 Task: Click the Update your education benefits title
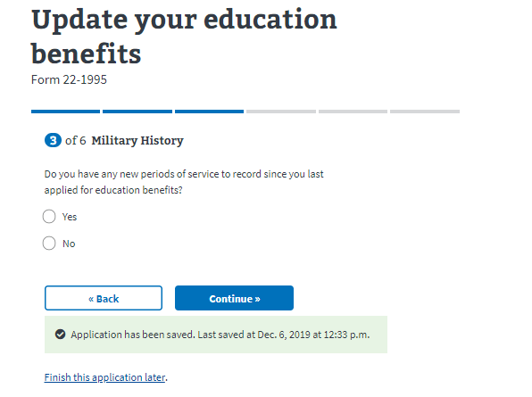point(184,36)
